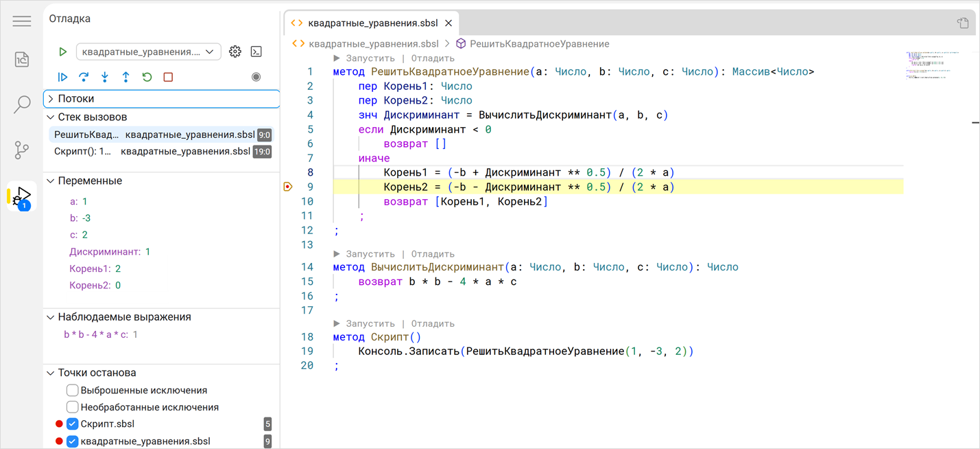The image size is (980, 449).
Task: Select watch expression 'b * b - 4 * a * c'
Action: pyautogui.click(x=101, y=335)
